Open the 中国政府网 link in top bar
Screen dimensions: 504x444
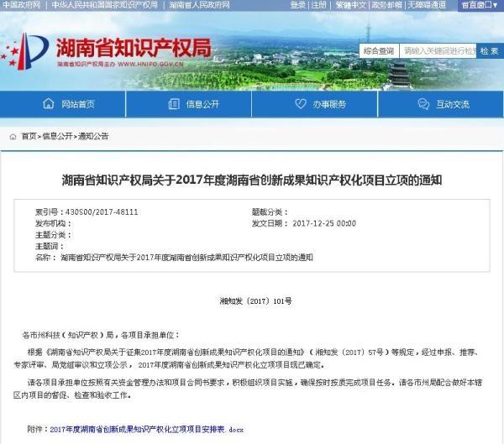coord(21,5)
